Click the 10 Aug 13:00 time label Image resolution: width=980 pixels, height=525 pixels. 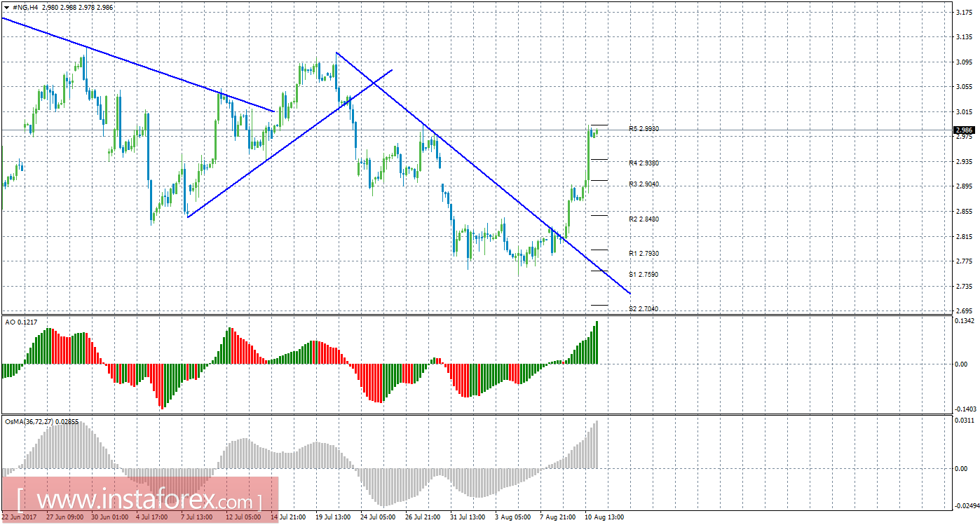604,517
